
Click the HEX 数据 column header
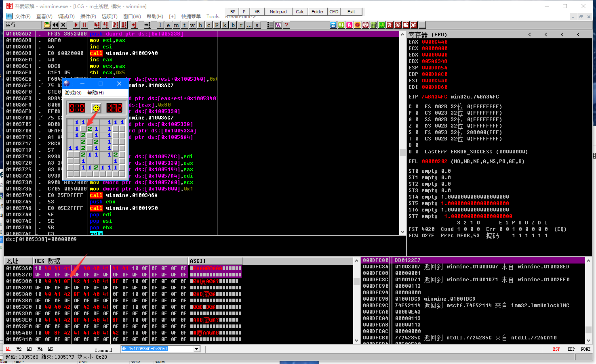[111, 261]
